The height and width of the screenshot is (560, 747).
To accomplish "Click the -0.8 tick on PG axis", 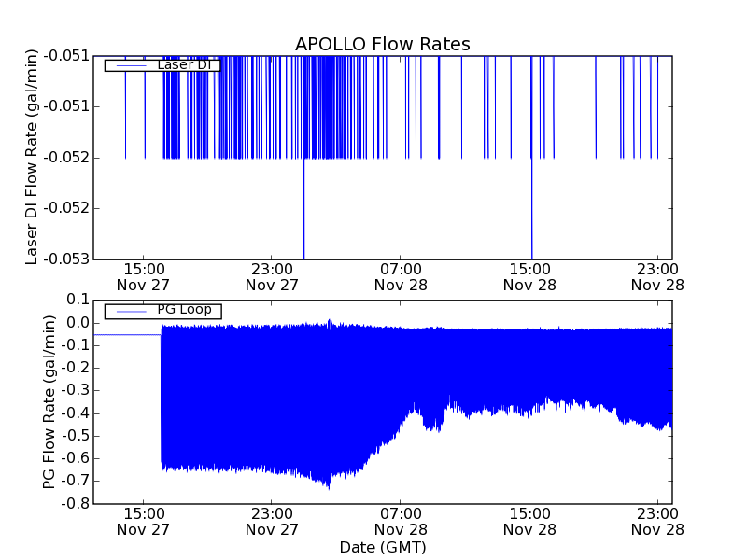I will pos(75,503).
